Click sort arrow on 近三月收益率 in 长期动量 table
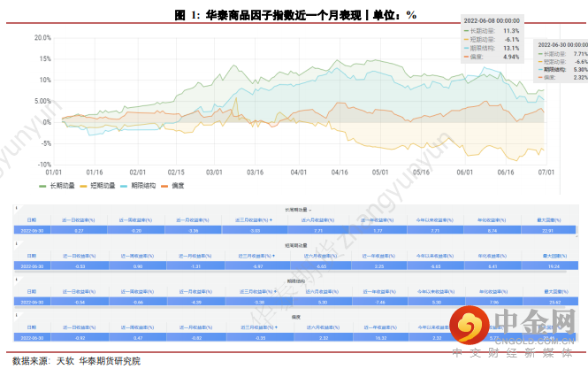588x369 pixels. [x=271, y=220]
